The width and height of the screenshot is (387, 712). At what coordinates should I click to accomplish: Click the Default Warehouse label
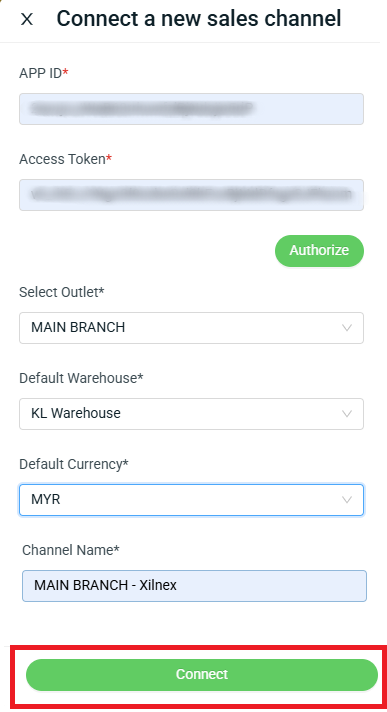tap(81, 378)
